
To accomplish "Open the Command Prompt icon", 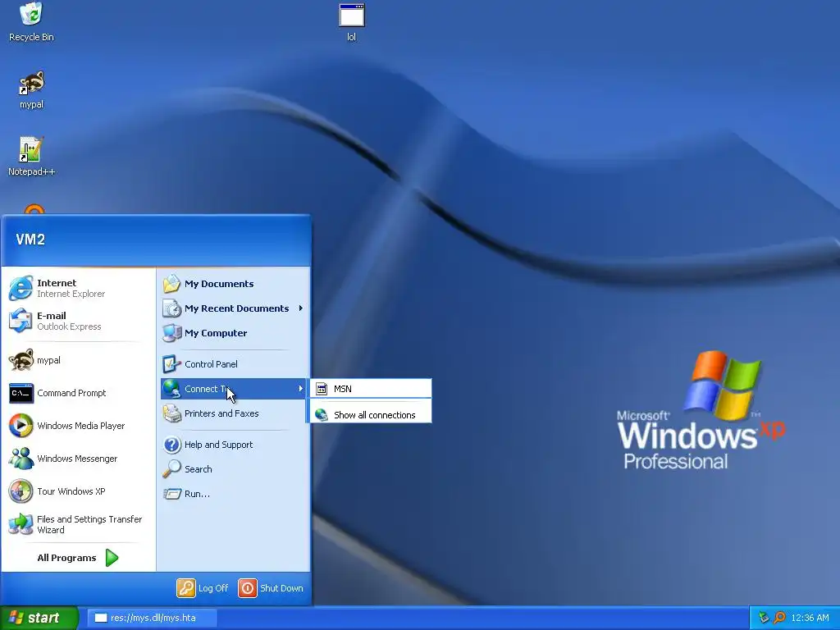I will pyautogui.click(x=21, y=393).
